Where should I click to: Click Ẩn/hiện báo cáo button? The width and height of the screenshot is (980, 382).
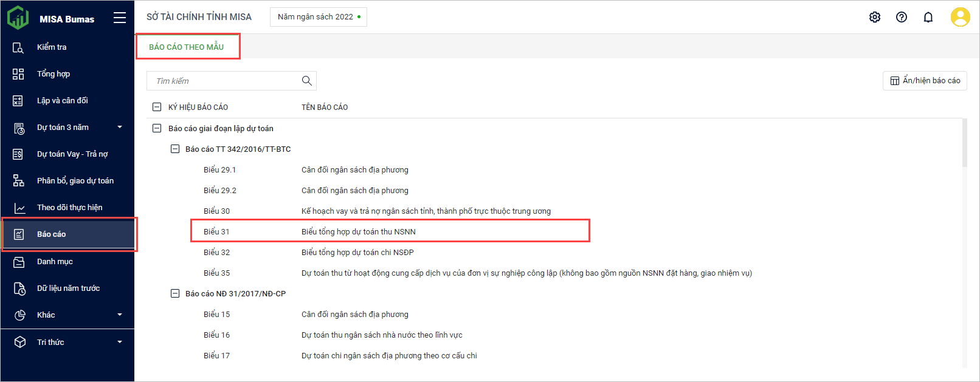(925, 81)
